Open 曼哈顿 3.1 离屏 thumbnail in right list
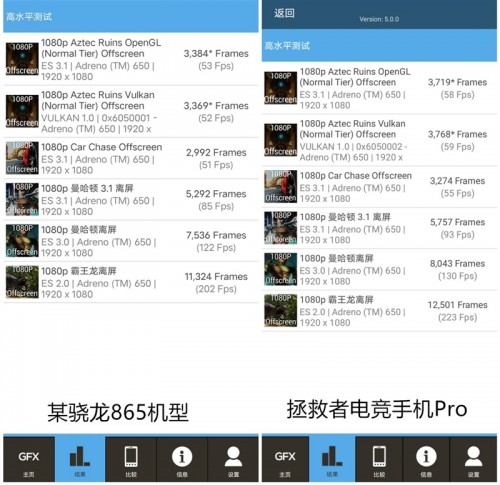The height and width of the screenshot is (485, 500). tap(281, 228)
